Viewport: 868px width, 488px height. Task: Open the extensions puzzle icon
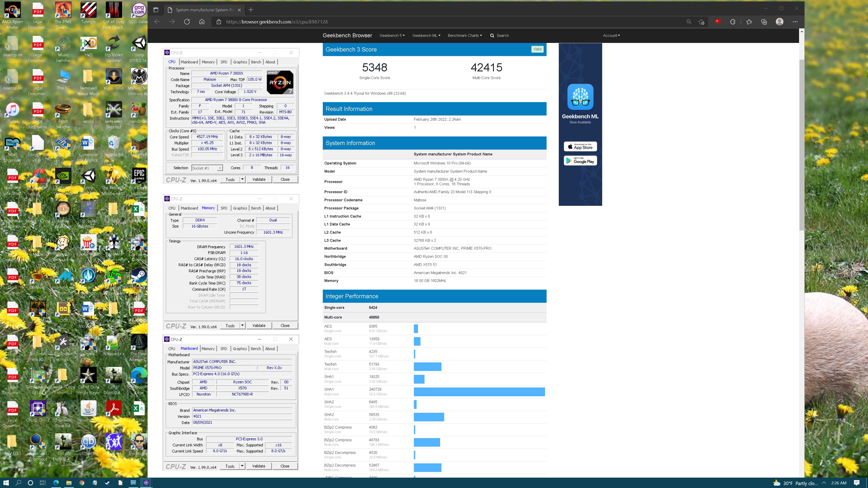pyautogui.click(x=733, y=21)
